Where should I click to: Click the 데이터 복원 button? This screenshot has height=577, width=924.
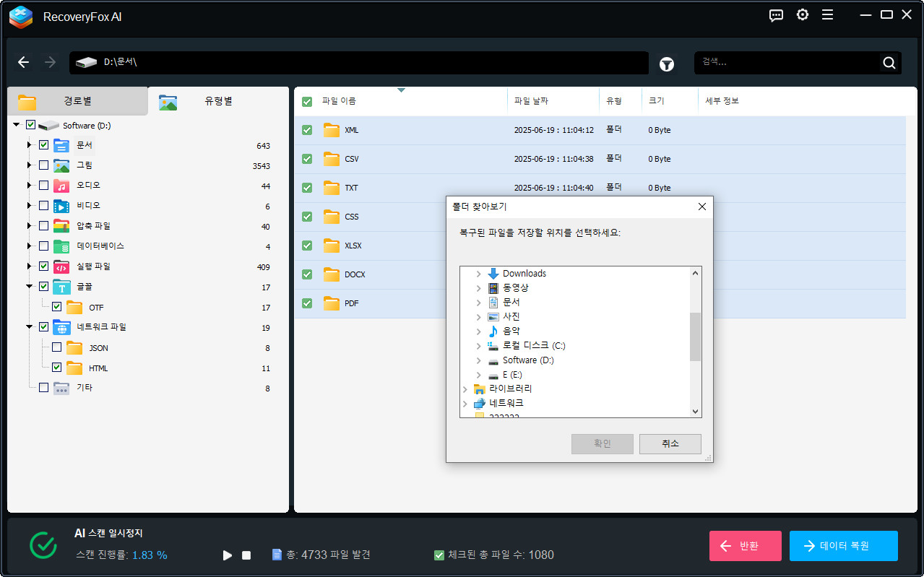point(843,546)
